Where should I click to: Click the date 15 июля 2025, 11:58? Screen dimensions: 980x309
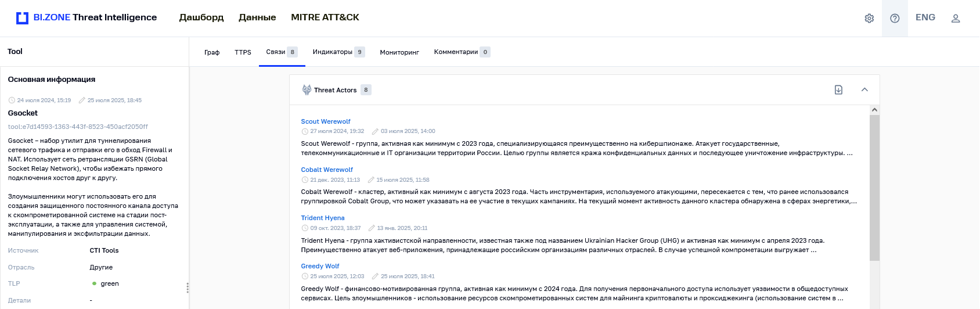click(x=403, y=180)
